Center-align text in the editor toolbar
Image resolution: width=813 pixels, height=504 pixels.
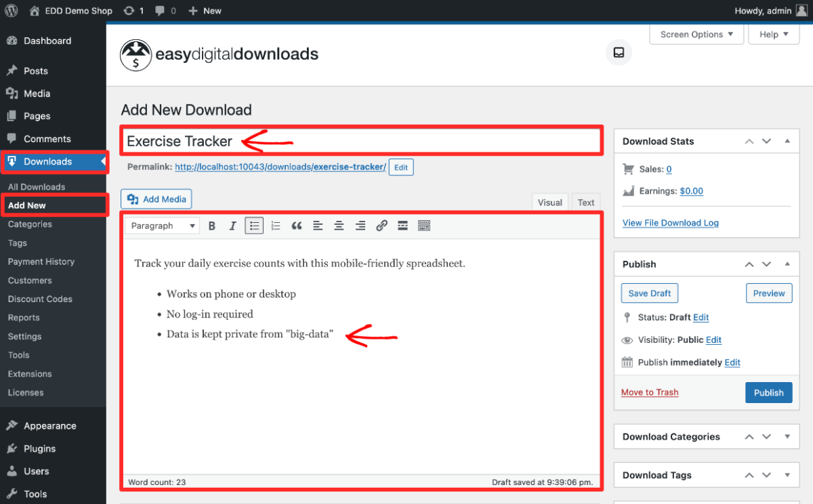pyautogui.click(x=339, y=226)
